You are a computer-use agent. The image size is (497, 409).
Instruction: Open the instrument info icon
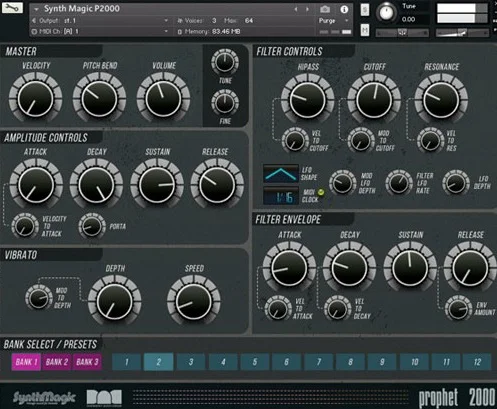tap(344, 9)
